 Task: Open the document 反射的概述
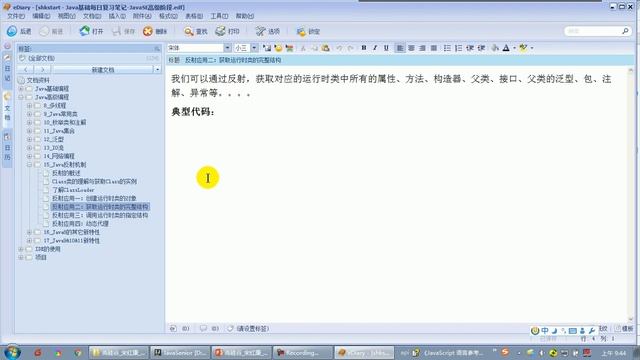tap(66, 173)
